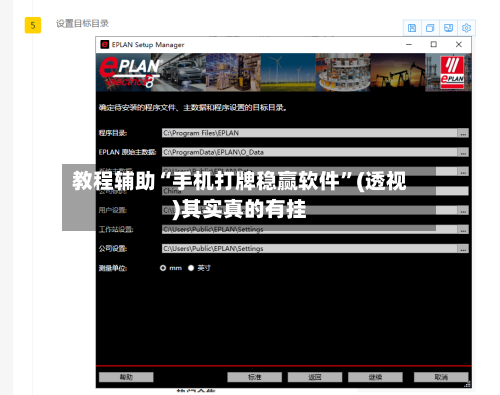The image size is (500, 395).
Task: Click the EPLAN Electric P8 banner logo
Action: point(131,73)
